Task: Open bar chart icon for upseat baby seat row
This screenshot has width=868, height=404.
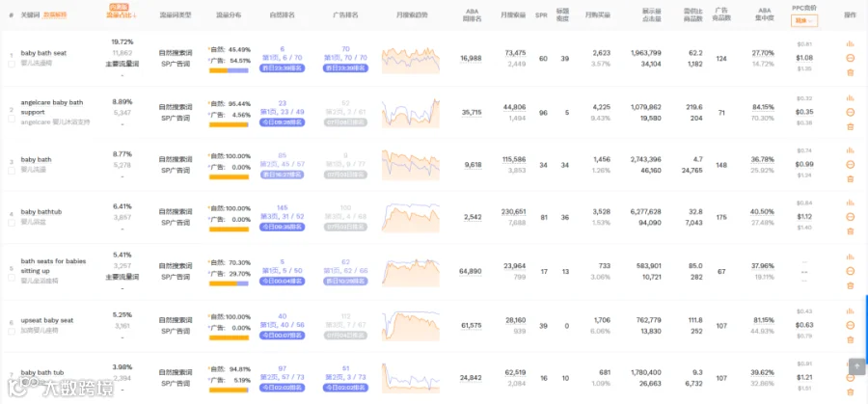Action: (851, 310)
